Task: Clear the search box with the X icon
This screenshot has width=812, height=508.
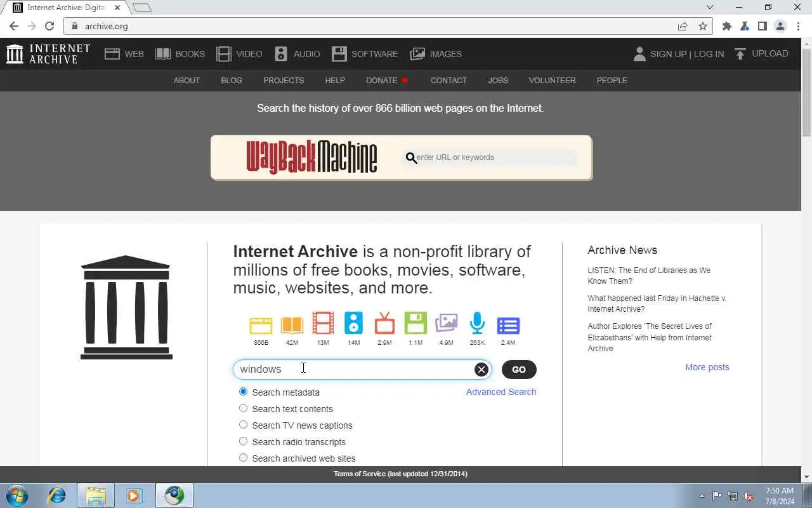Action: pyautogui.click(x=481, y=370)
